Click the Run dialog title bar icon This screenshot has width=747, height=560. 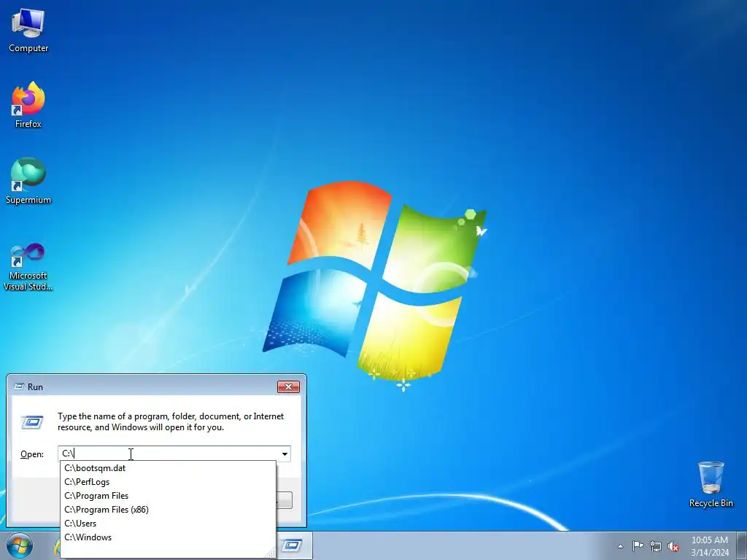19,386
